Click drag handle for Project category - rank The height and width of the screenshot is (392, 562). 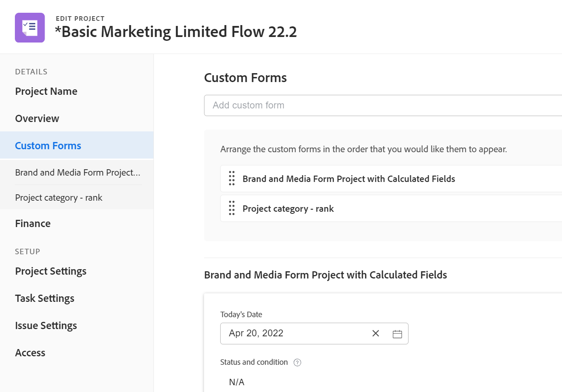pos(232,208)
